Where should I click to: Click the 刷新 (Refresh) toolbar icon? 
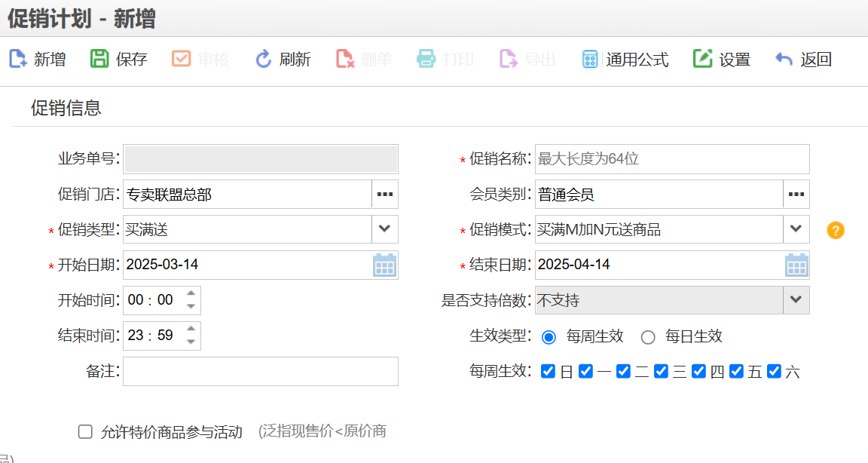click(263, 59)
